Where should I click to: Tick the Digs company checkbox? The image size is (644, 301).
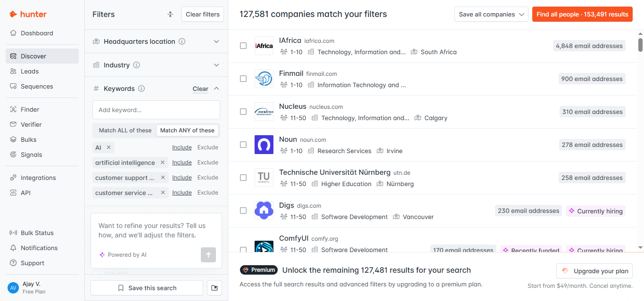(x=243, y=211)
